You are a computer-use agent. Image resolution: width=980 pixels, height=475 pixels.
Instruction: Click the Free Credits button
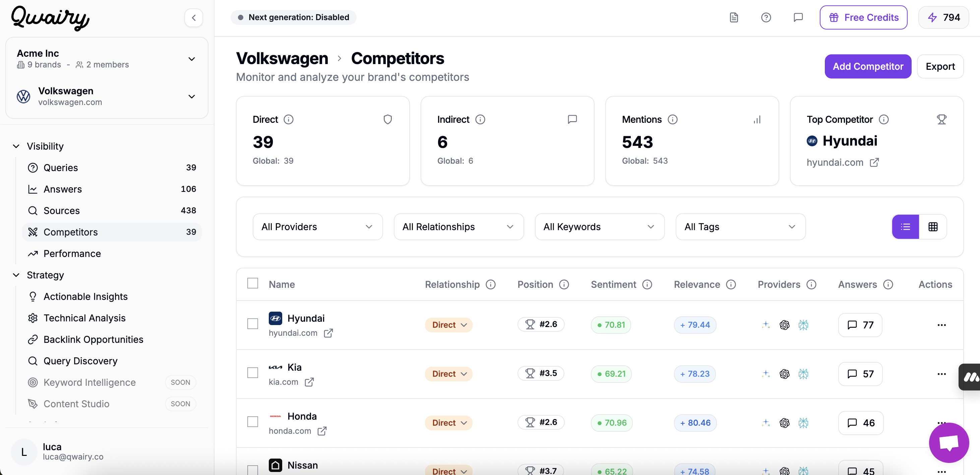(863, 17)
